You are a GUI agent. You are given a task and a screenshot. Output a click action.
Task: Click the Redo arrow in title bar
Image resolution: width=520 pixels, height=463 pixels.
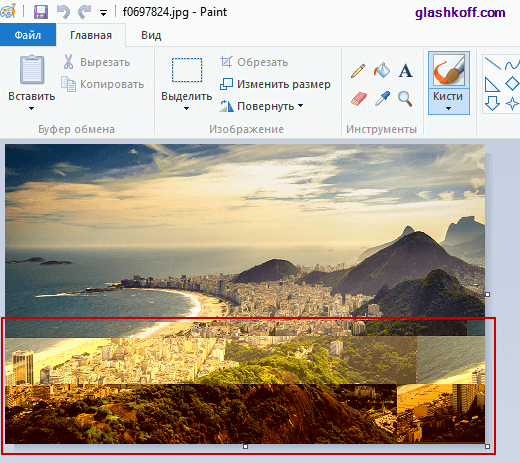click(x=84, y=12)
